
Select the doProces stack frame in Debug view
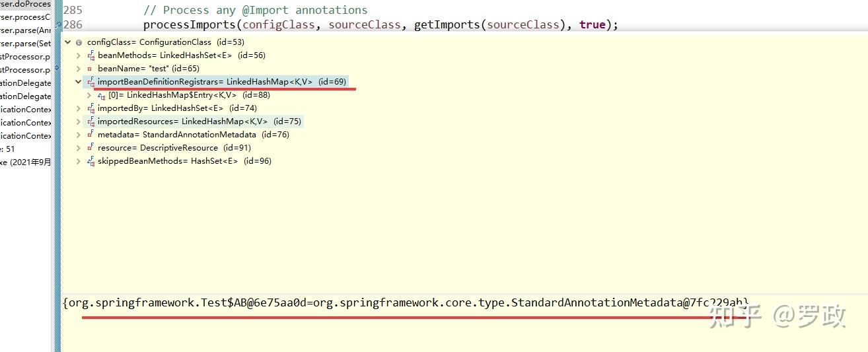[x=25, y=4]
